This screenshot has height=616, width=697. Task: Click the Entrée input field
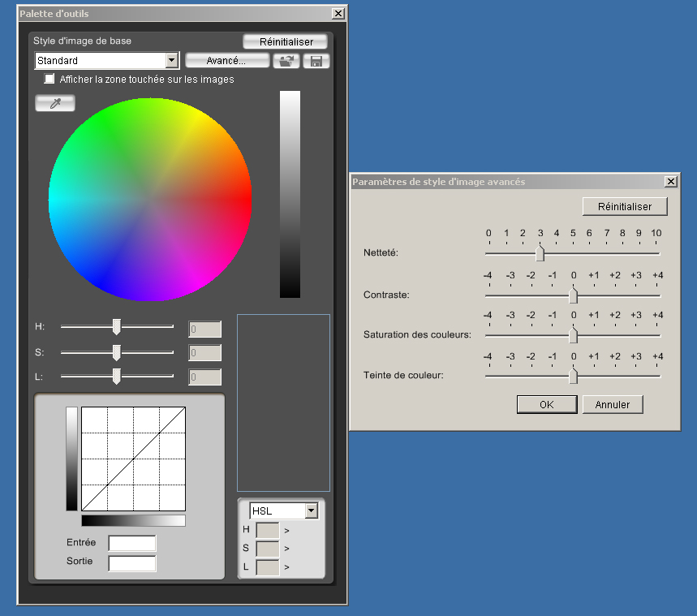pos(132,543)
